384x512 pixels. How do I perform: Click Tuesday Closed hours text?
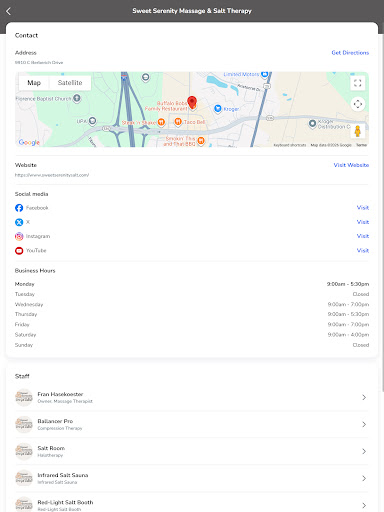click(x=361, y=294)
